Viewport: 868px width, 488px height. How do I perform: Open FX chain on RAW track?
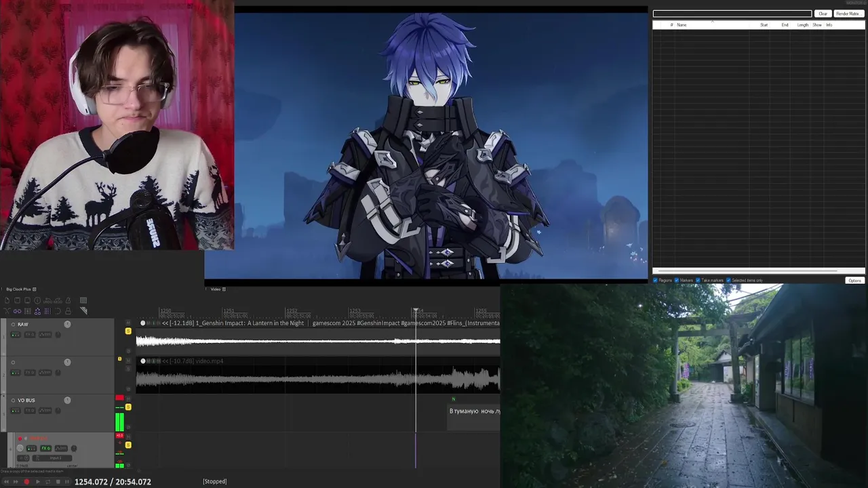tap(30, 335)
